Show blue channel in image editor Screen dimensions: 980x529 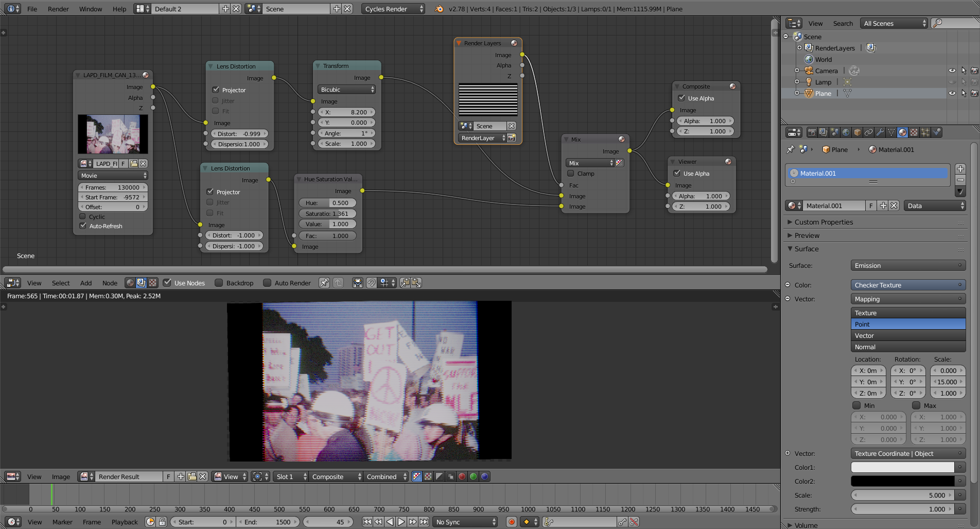(484, 476)
